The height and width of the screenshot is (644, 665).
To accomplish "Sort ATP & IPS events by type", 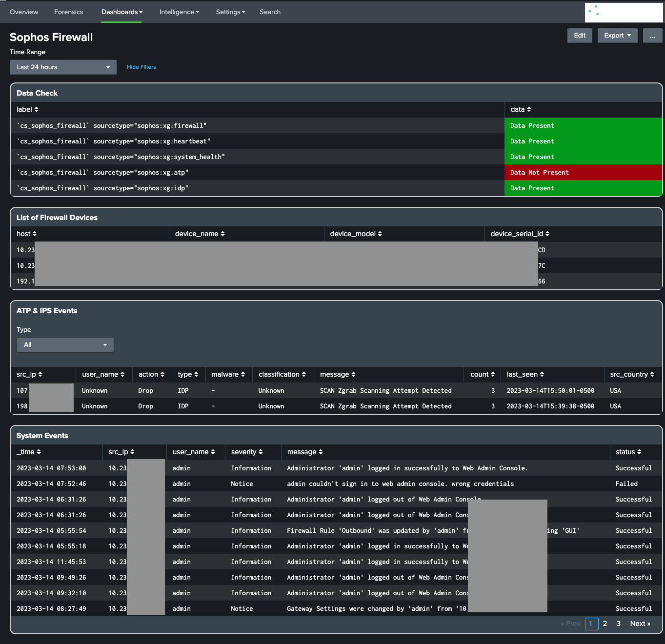I will [x=188, y=374].
